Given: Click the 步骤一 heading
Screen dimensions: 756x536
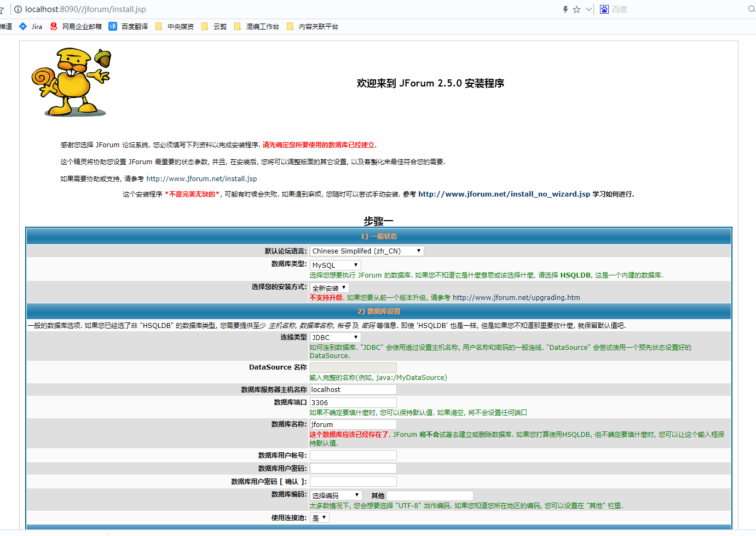Looking at the screenshot, I should [x=379, y=221].
